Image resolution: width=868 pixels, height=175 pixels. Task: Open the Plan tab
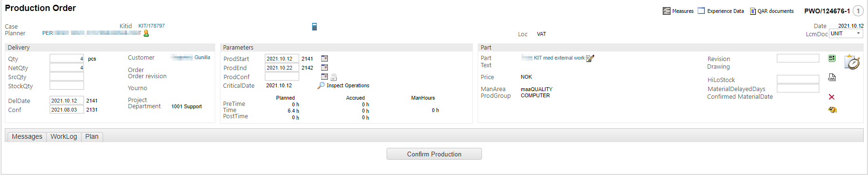[92, 137]
